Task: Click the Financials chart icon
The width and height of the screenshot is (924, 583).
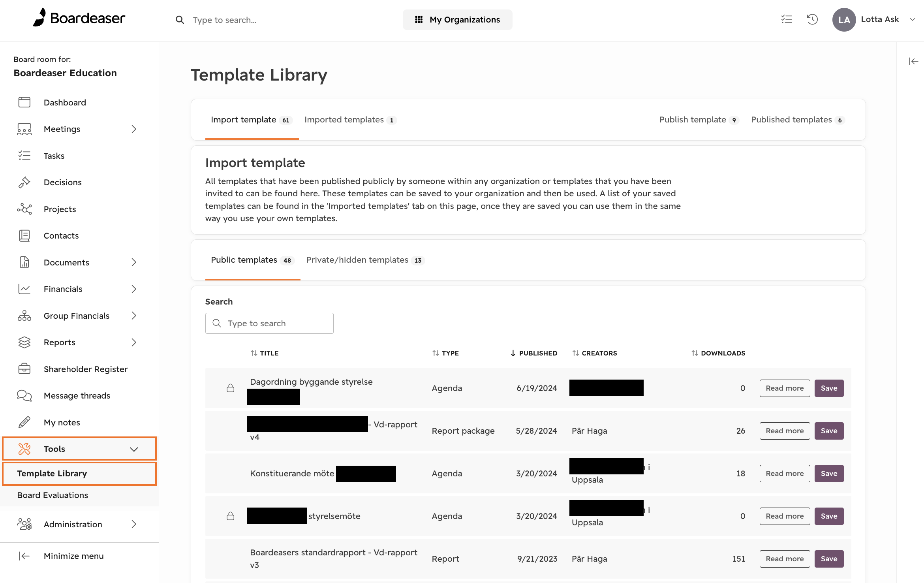Action: pyautogui.click(x=24, y=289)
